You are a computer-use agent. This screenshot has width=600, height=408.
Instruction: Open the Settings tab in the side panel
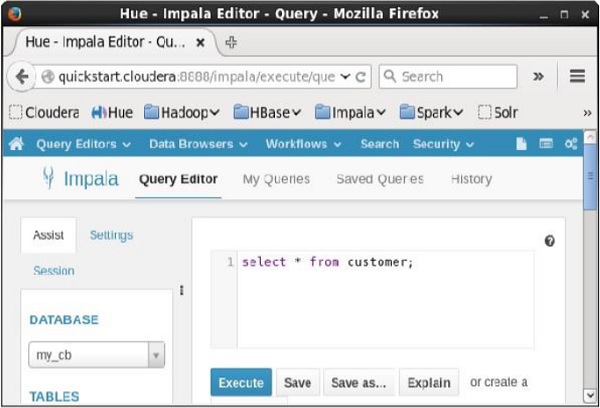(x=111, y=235)
